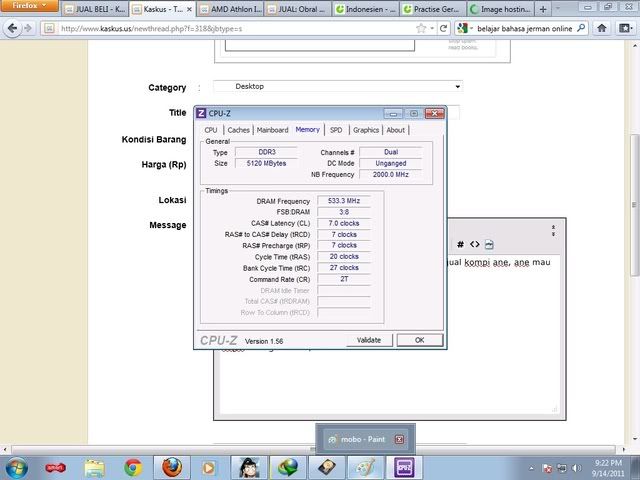Open the SPD tab in CPU-Z
Screen dimensions: 640x480
336,130
